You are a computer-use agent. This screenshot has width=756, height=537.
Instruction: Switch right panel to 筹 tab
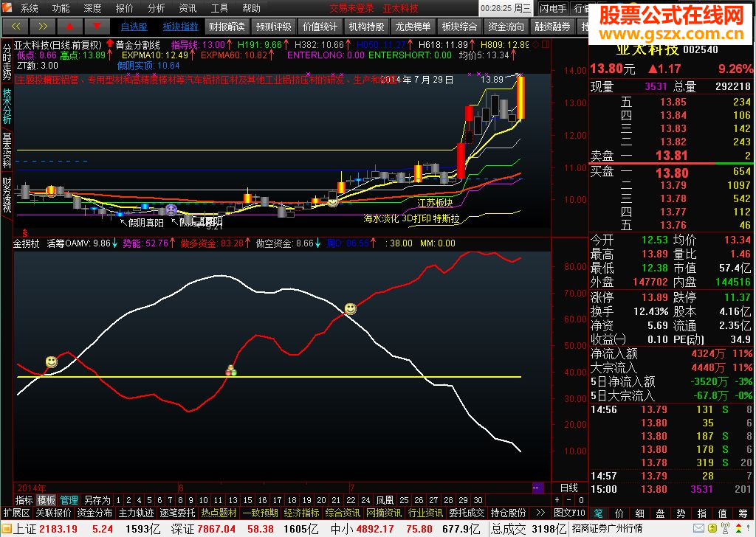pyautogui.click(x=743, y=513)
